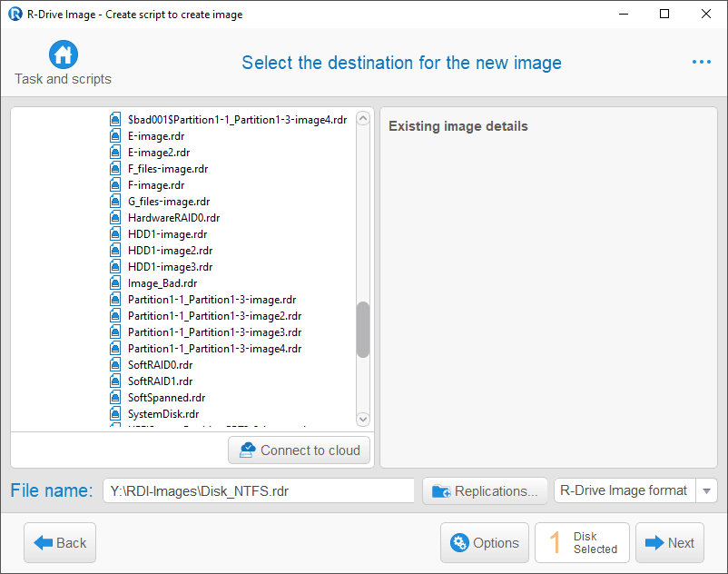Select the file name $bad001$Partition1-1_Partition1-3-image4.rdr
The image size is (728, 574).
[237, 120]
